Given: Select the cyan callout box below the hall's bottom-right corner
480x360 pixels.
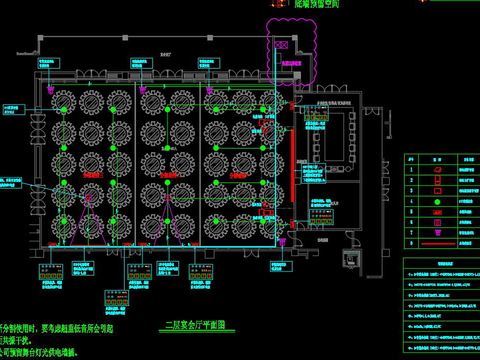Looking at the screenshot, I should coord(281,266).
